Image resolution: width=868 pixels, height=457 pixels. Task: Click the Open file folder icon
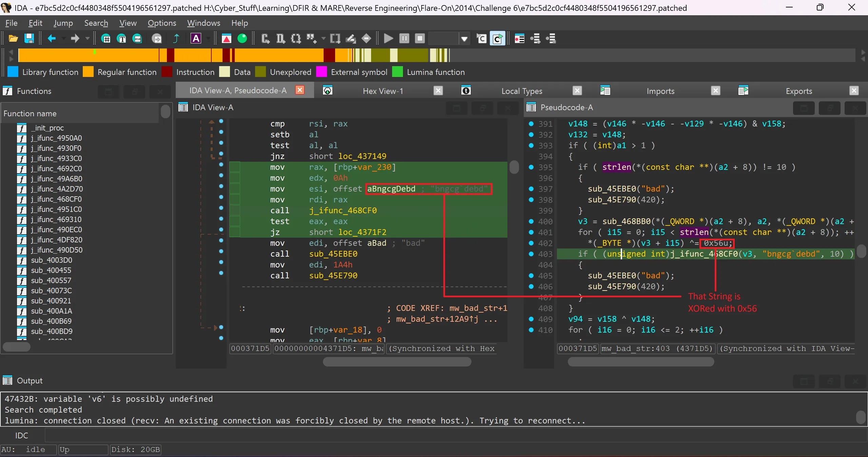pyautogui.click(x=13, y=39)
